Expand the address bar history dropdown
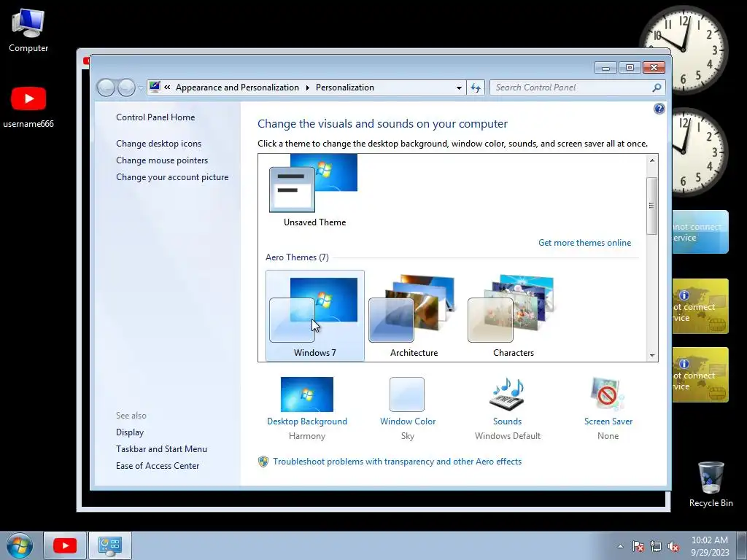Viewport: 747px width, 560px height. (459, 87)
